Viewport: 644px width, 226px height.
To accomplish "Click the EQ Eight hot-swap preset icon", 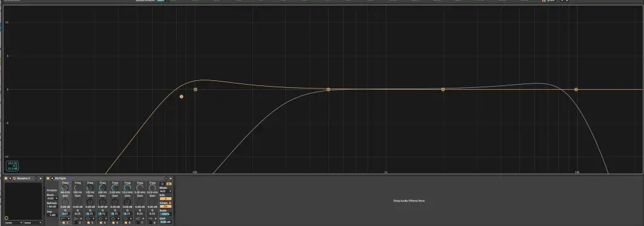I will point(166,178).
